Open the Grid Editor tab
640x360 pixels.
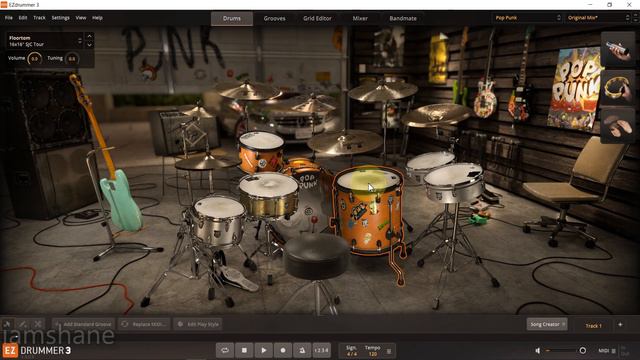(x=317, y=18)
